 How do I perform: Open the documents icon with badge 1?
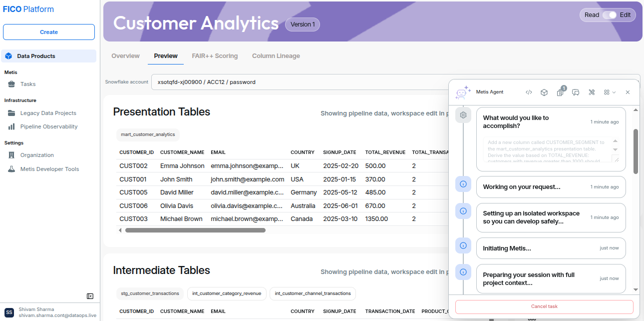point(560,92)
